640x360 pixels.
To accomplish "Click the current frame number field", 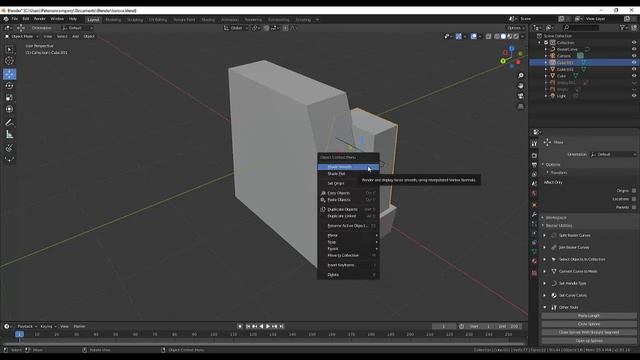I will (x=444, y=327).
